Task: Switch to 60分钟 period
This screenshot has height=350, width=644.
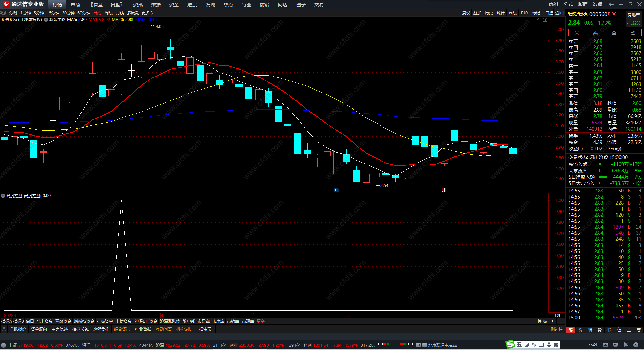Action: pyautogui.click(x=84, y=13)
